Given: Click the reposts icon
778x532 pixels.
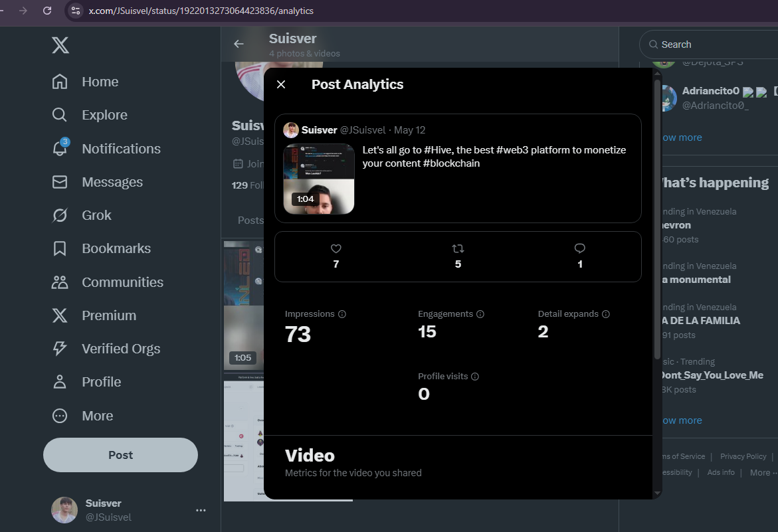Looking at the screenshot, I should (x=458, y=248).
